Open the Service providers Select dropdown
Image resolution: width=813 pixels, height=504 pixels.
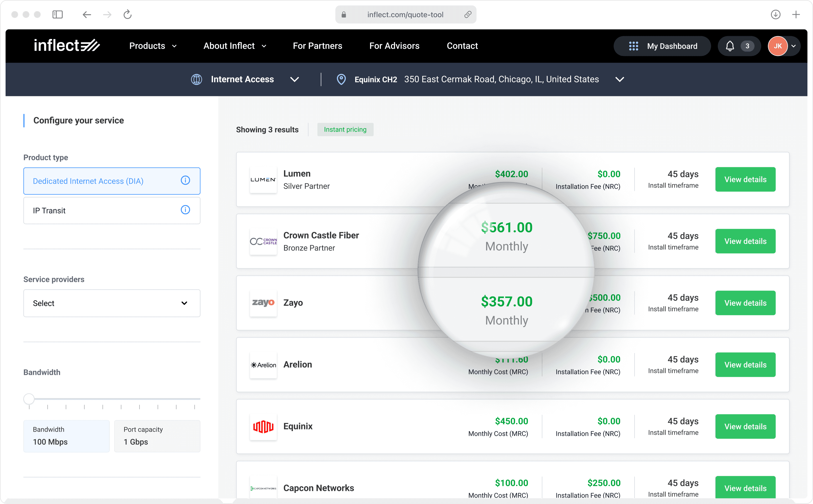[x=112, y=303]
